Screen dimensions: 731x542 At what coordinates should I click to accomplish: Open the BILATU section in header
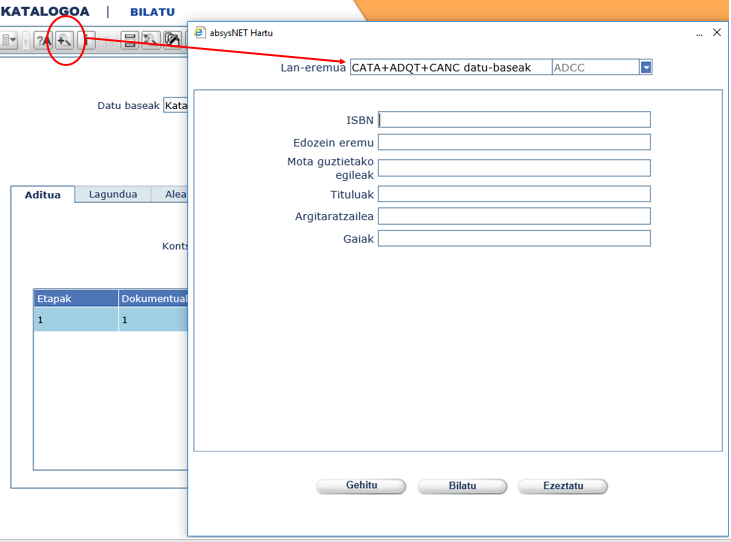pyautogui.click(x=152, y=12)
